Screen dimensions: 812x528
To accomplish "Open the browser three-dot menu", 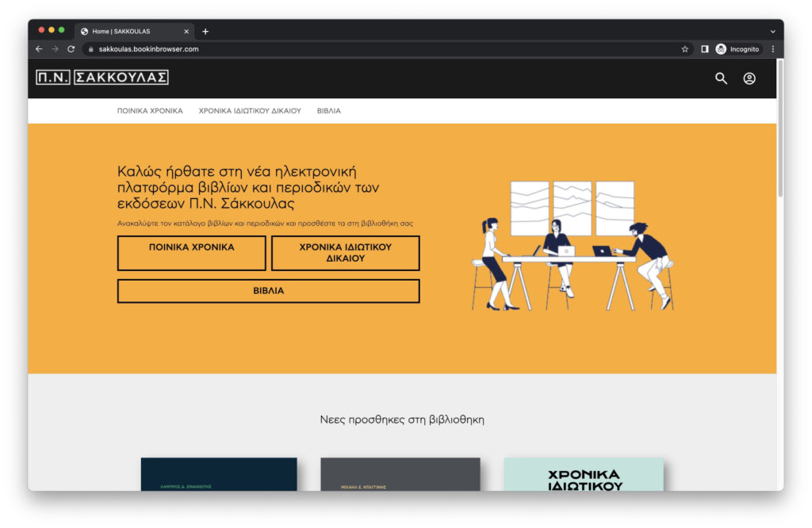I will tap(772, 49).
